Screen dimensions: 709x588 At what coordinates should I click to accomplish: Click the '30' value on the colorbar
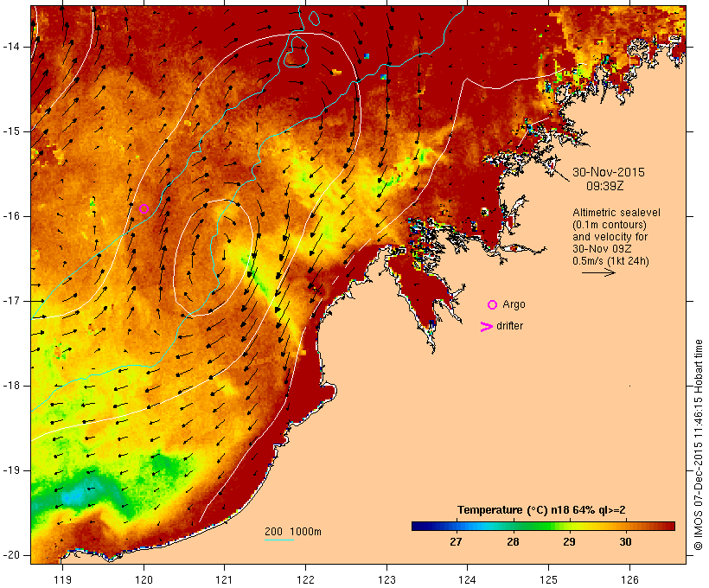pos(625,542)
